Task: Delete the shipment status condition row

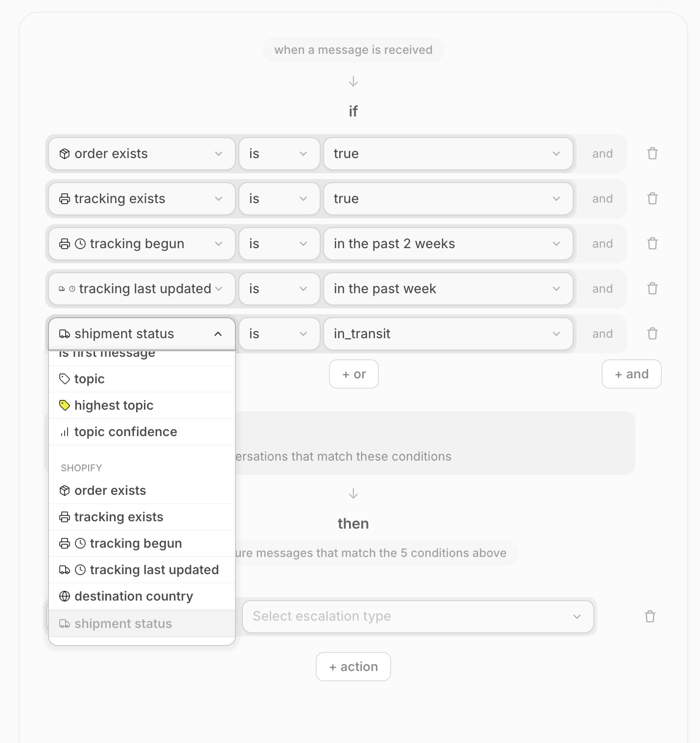Action: click(652, 334)
